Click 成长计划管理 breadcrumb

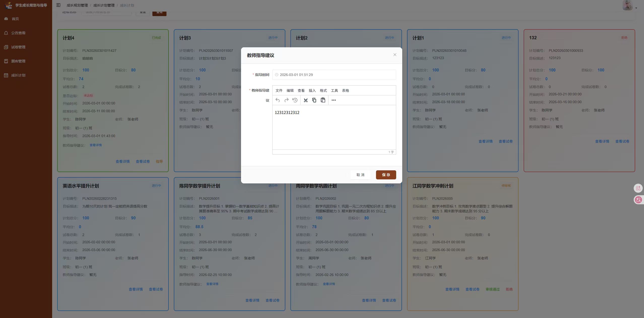pyautogui.click(x=104, y=5)
